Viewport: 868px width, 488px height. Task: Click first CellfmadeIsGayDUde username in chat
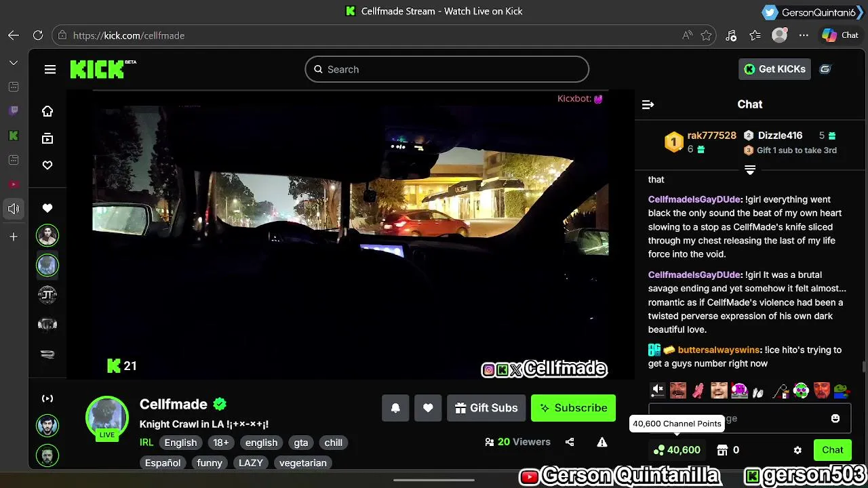(694, 199)
